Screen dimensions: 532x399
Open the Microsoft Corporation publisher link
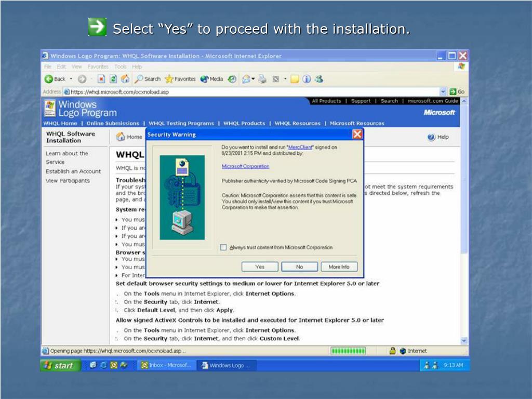(x=245, y=166)
